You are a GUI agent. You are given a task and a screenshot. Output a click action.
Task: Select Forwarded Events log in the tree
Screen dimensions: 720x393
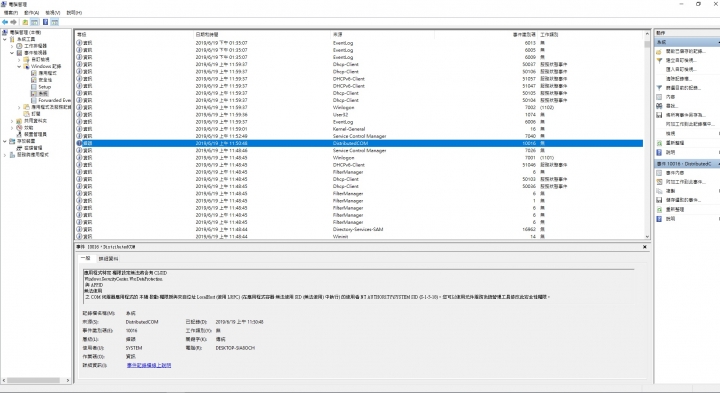tap(55, 100)
